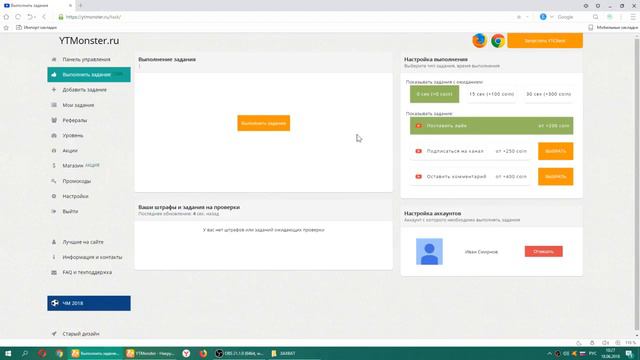Click the account avatar picture

point(429,251)
